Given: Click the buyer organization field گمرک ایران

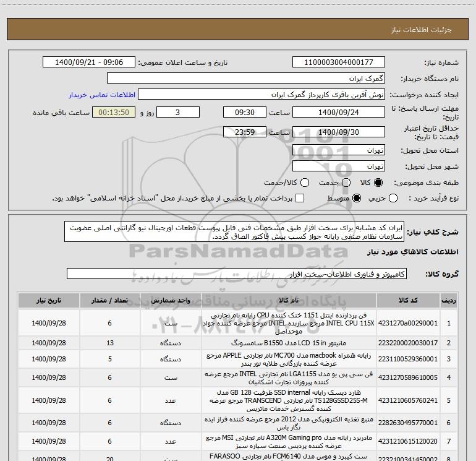Looking at the screenshot, I should (x=246, y=78).
